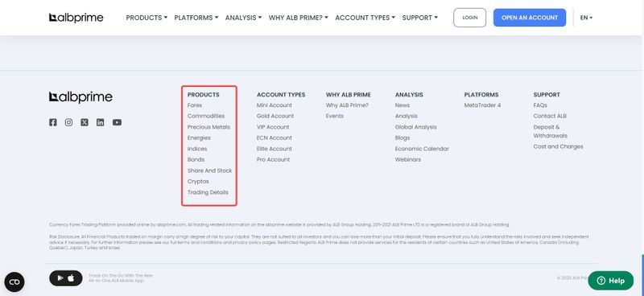Screen dimensions: 644x296
Task: Open the EN language selector
Action: point(587,18)
